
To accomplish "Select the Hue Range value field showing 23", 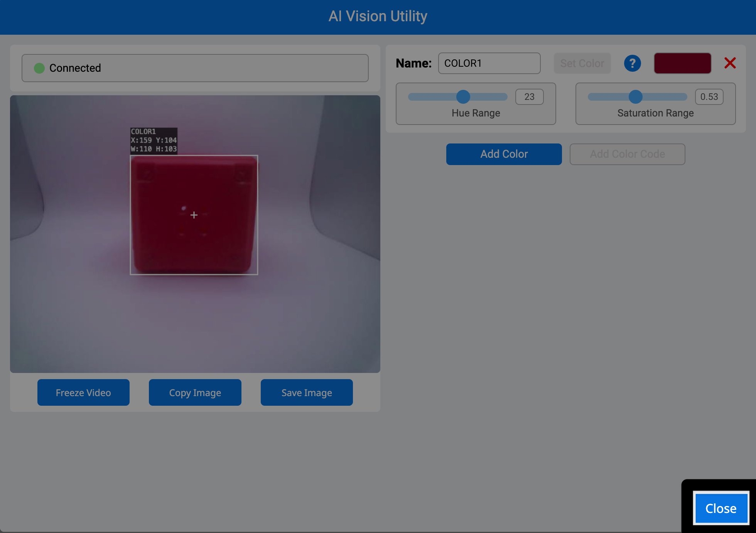I will click(529, 97).
